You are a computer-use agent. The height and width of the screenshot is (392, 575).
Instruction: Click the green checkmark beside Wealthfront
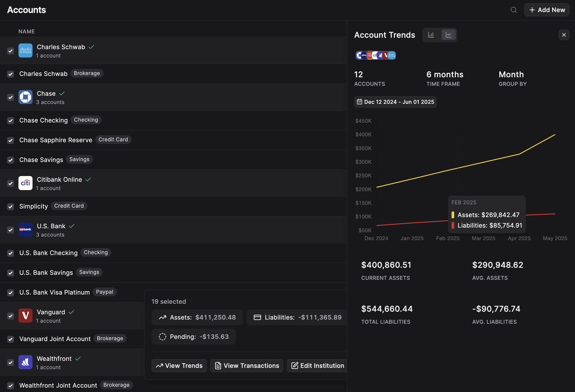click(x=78, y=358)
